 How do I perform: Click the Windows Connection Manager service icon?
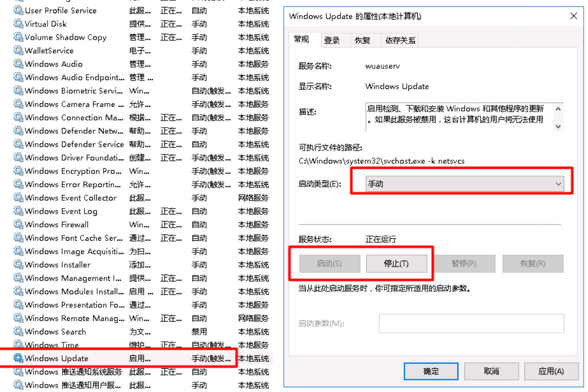pos(18,117)
